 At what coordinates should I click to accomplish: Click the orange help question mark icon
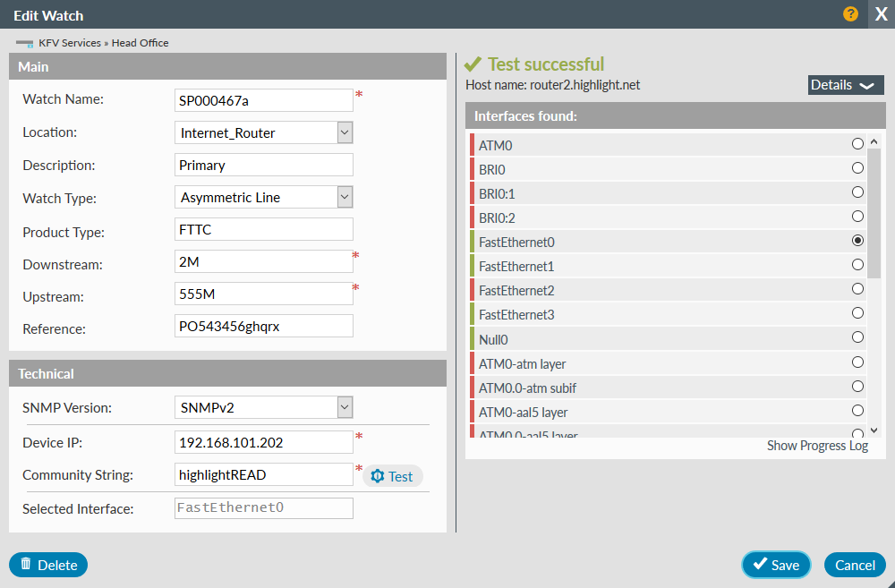(x=850, y=14)
